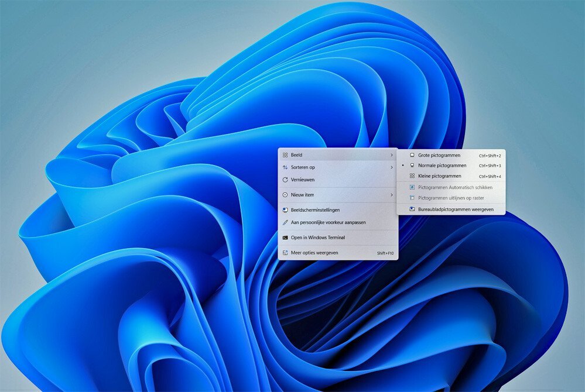Click the Normale pictogrammen monitor icon
The width and height of the screenshot is (585, 392).
pos(412,166)
